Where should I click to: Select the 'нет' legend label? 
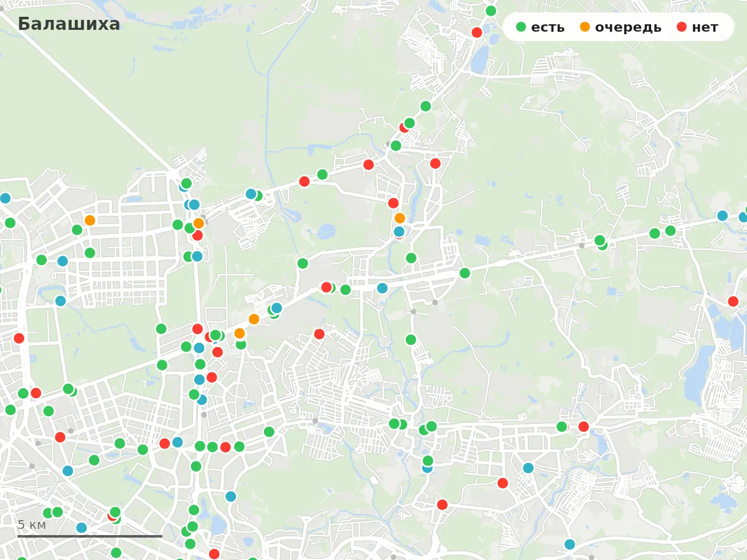(705, 27)
